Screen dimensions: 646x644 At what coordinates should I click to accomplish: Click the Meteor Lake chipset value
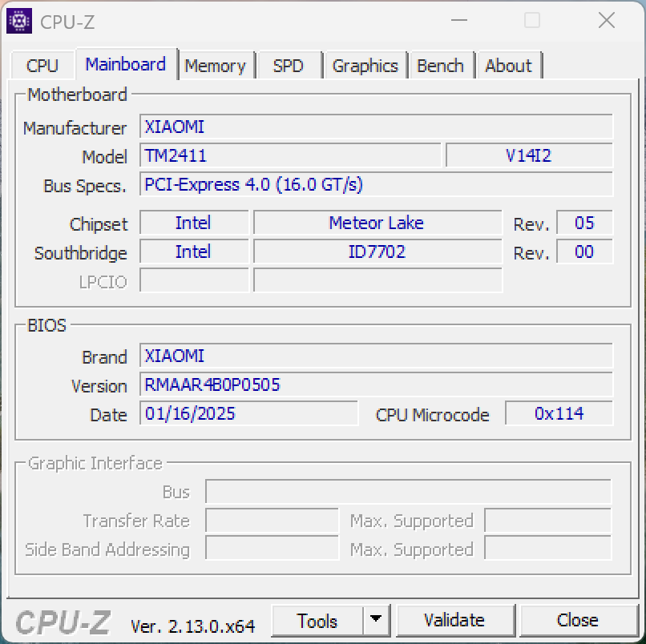click(x=378, y=223)
